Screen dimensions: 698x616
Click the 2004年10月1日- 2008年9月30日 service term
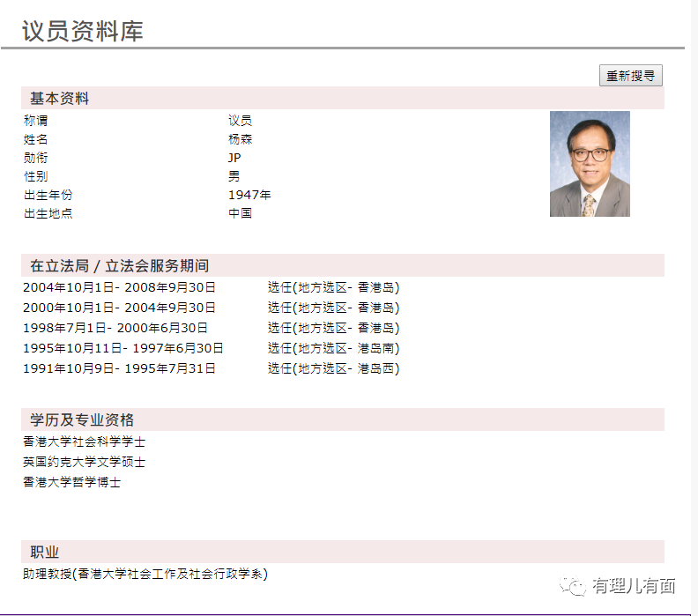pos(119,287)
